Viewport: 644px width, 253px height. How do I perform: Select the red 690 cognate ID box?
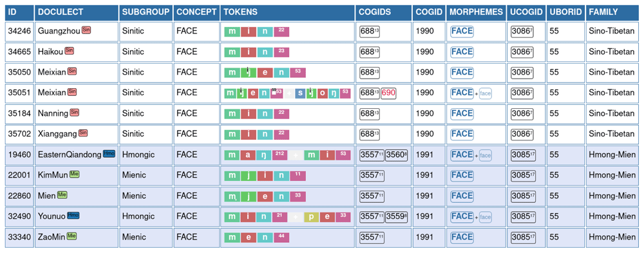click(388, 93)
